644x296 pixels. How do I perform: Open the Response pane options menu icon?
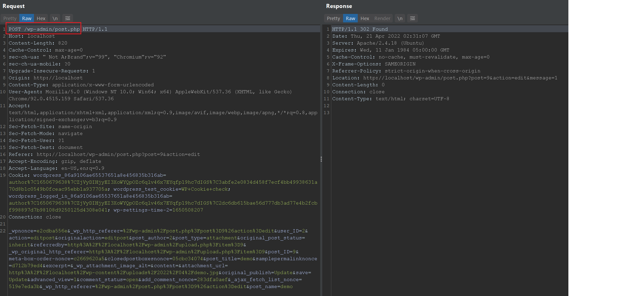pyautogui.click(x=412, y=18)
